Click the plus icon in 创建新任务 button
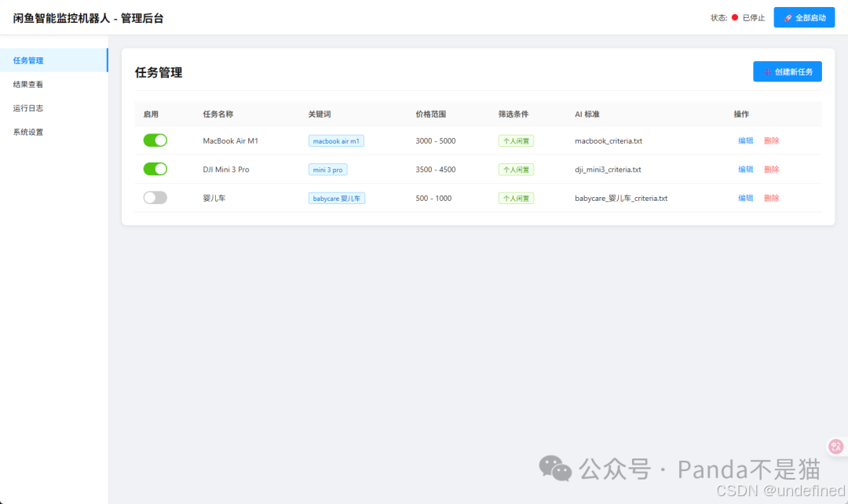 (x=767, y=72)
